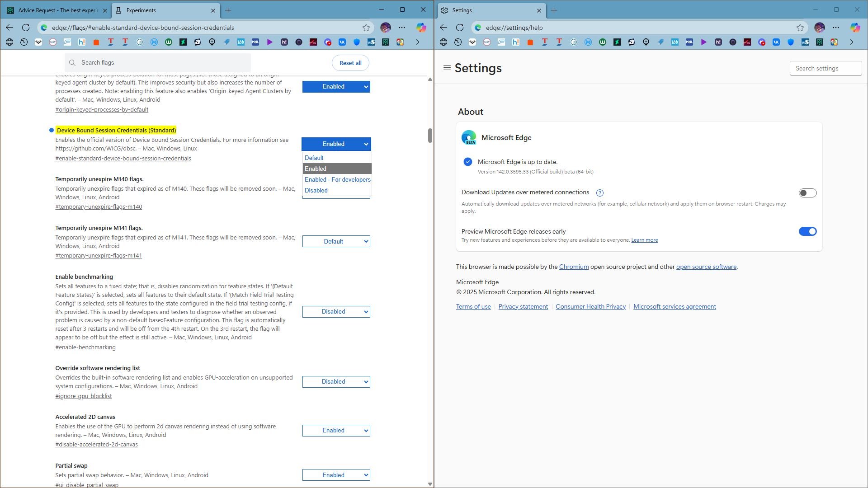Click the edge://flags address bar
This screenshot has width=868, height=488.
pos(206,28)
